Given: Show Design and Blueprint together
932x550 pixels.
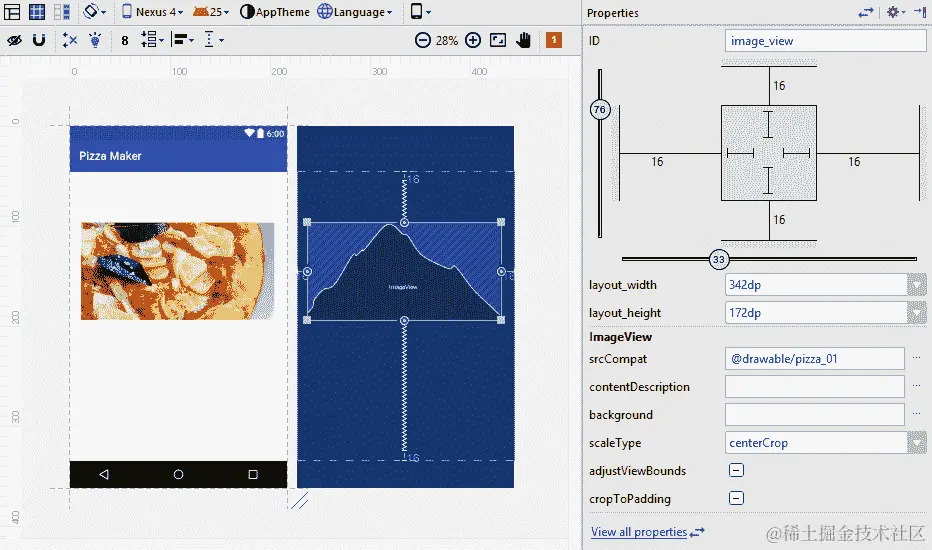Looking at the screenshot, I should pyautogui.click(x=62, y=11).
